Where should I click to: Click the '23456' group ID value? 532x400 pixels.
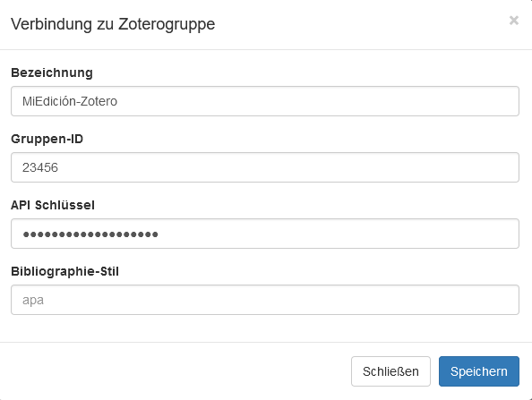pos(40,167)
